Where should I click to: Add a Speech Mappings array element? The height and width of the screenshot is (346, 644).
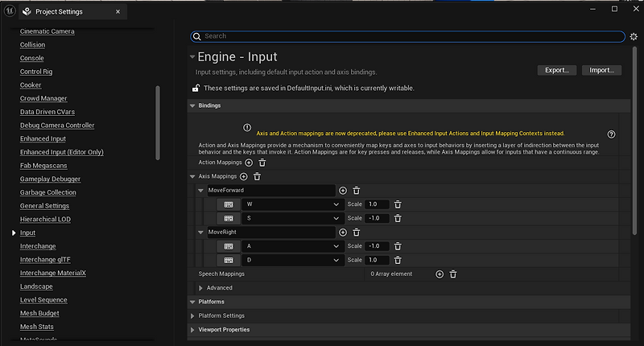pos(440,274)
